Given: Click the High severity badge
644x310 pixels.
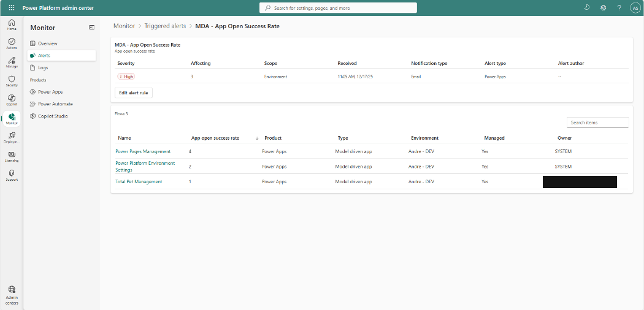Looking at the screenshot, I should pyautogui.click(x=126, y=77).
